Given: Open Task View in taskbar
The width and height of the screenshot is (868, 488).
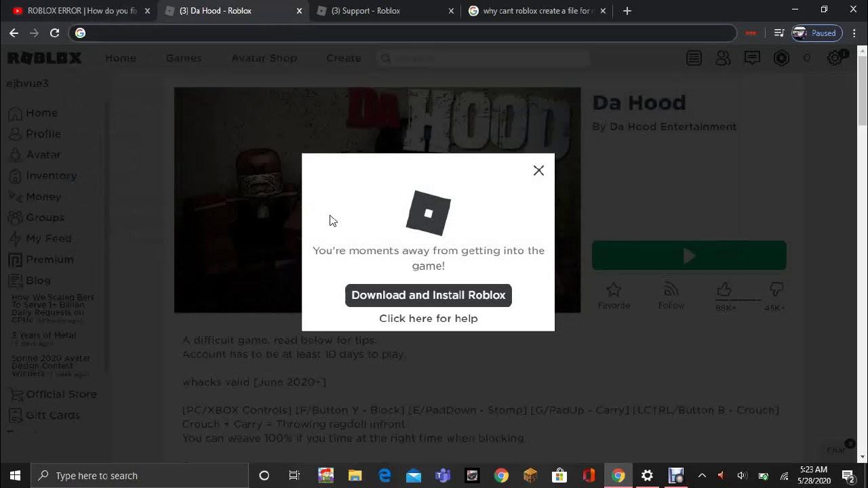Looking at the screenshot, I should (x=294, y=476).
